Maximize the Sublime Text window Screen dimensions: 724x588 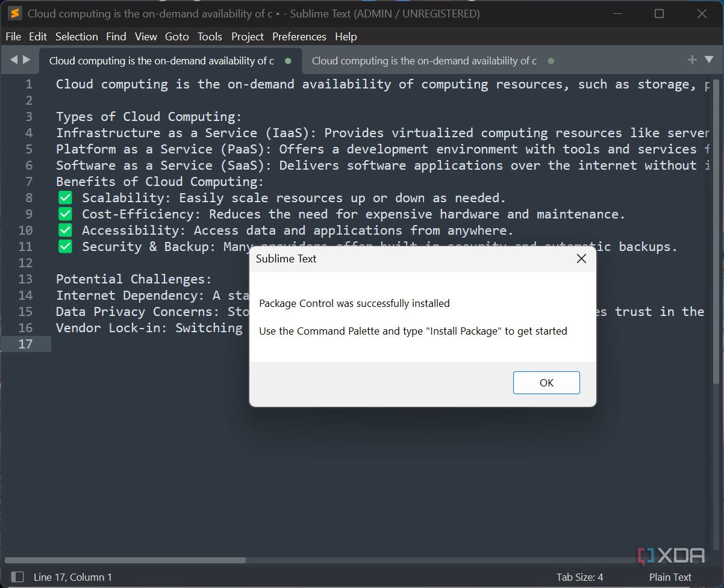[x=659, y=13]
